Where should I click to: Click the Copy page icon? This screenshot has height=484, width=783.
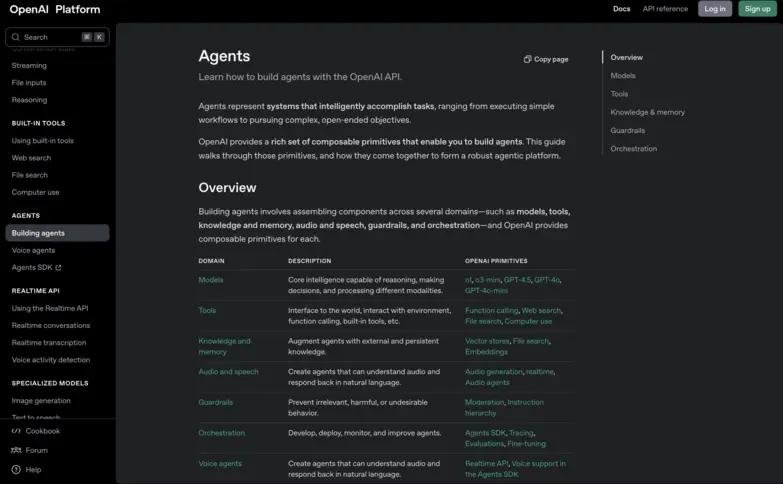[527, 59]
